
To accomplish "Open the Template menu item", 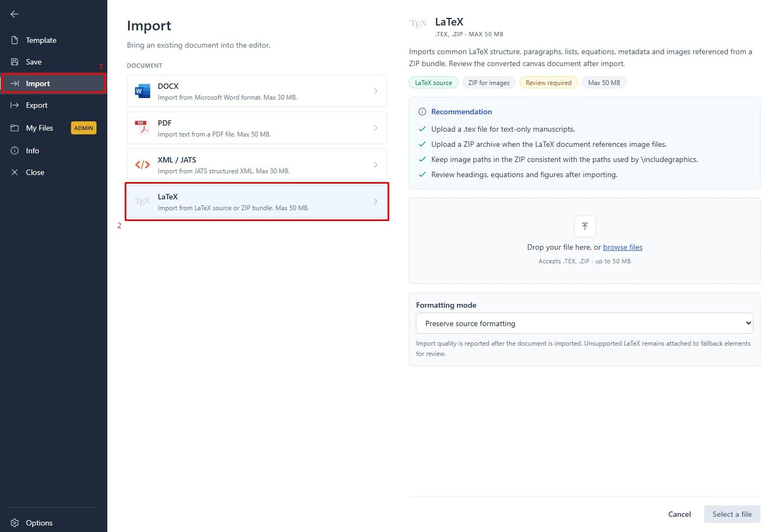I will click(x=54, y=40).
